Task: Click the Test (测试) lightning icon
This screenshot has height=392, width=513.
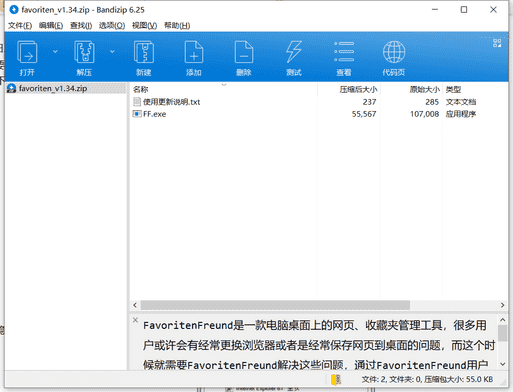Action: point(294,52)
